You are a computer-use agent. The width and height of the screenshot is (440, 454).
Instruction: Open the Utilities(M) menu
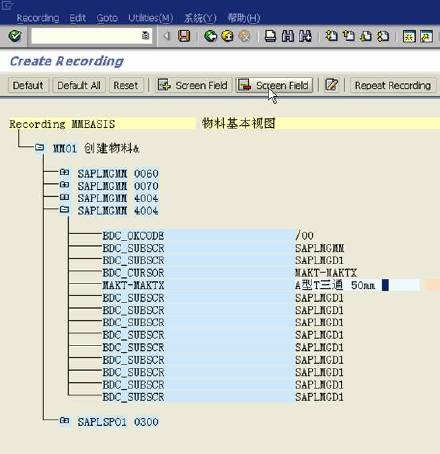click(x=151, y=18)
